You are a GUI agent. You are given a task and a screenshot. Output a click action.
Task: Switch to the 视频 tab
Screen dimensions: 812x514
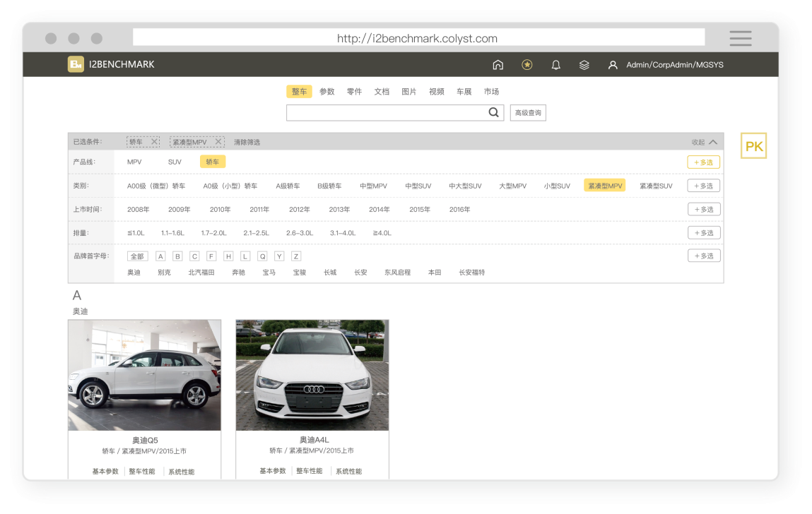pos(437,92)
